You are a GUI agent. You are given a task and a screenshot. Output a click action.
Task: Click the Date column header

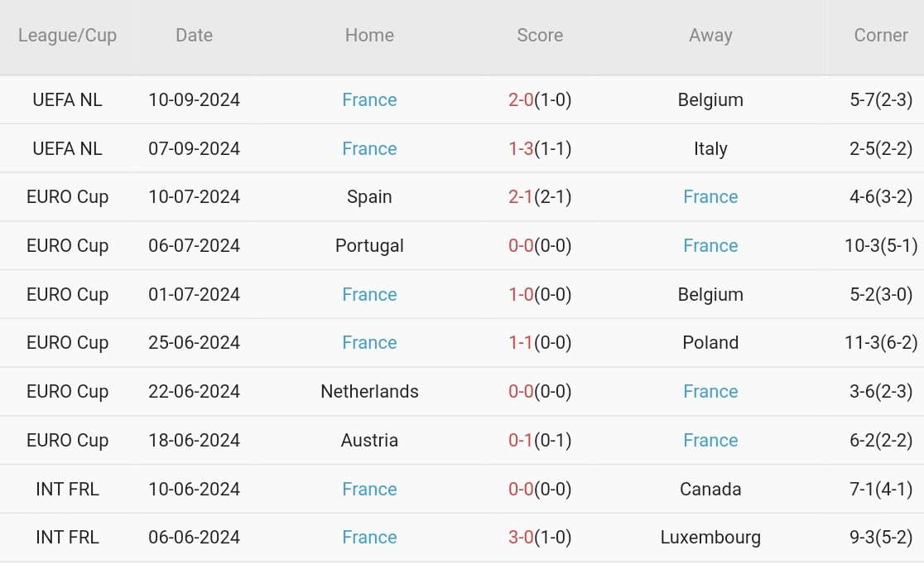pyautogui.click(x=194, y=36)
